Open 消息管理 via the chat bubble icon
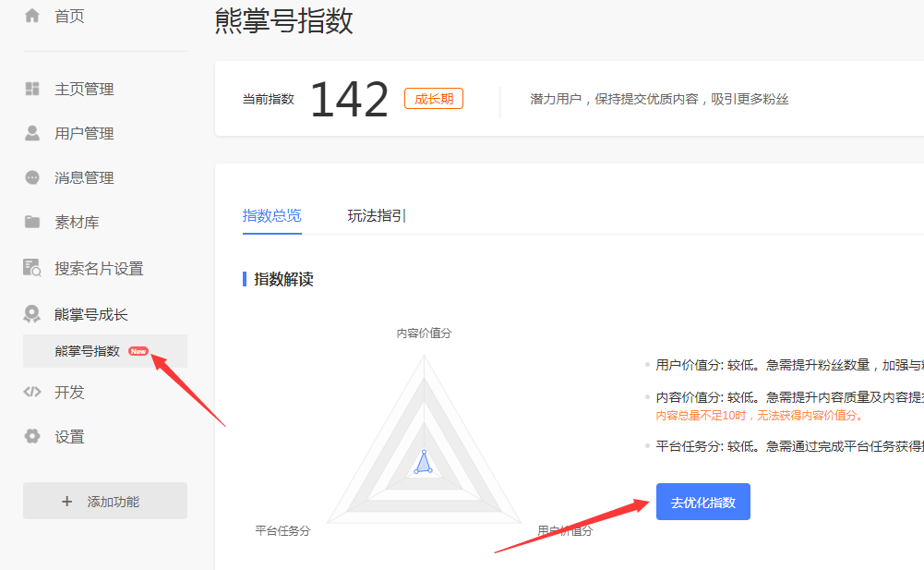The height and width of the screenshot is (570, 924). pyautogui.click(x=32, y=177)
